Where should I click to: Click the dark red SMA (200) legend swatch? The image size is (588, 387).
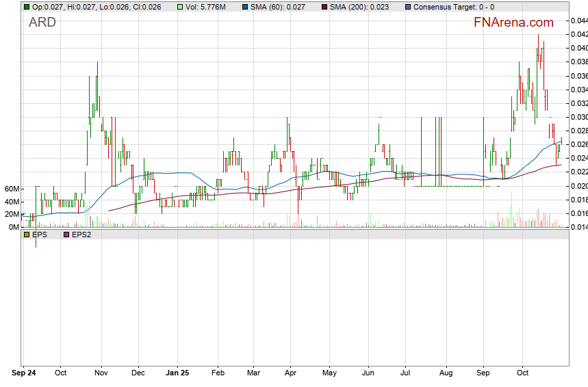click(x=326, y=7)
